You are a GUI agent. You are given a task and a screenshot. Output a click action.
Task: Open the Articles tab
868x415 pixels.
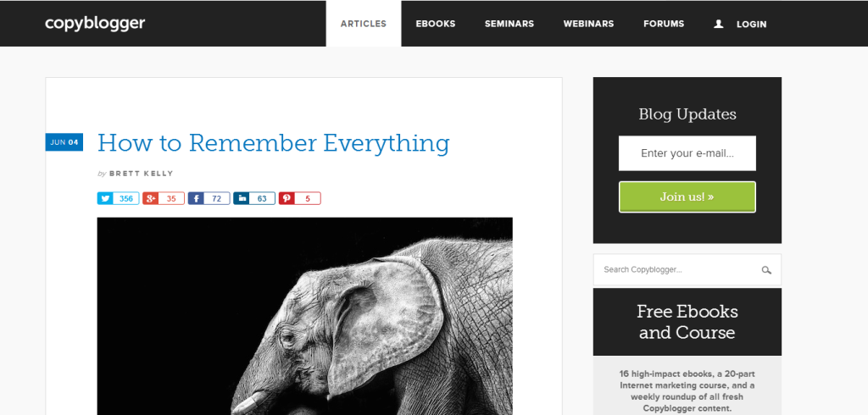[x=364, y=24]
